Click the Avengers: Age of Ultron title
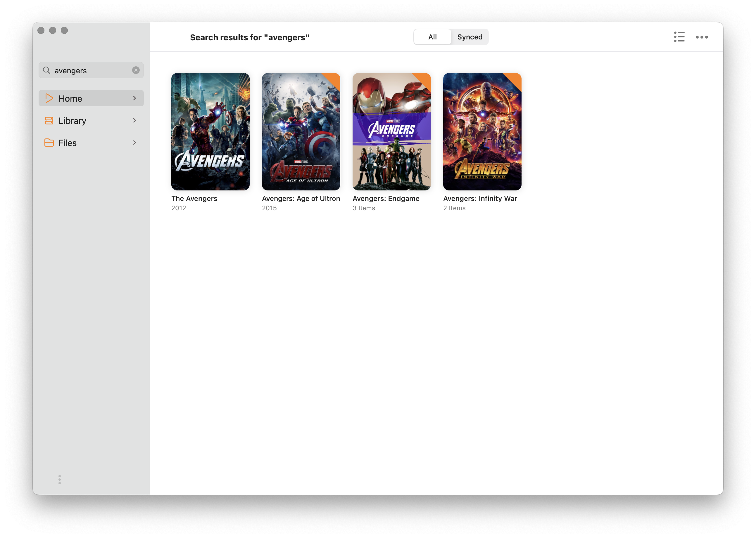 coord(301,198)
